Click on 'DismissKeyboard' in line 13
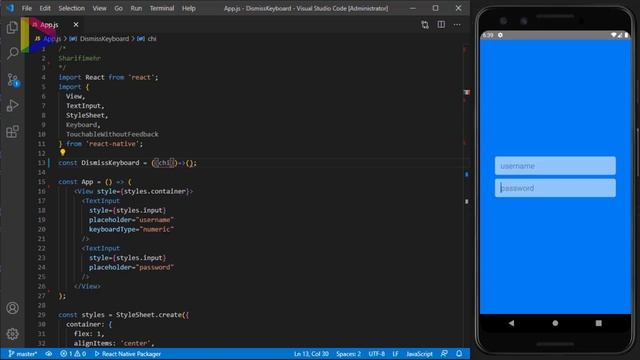Screen dimensions: 640x360 coord(110,163)
